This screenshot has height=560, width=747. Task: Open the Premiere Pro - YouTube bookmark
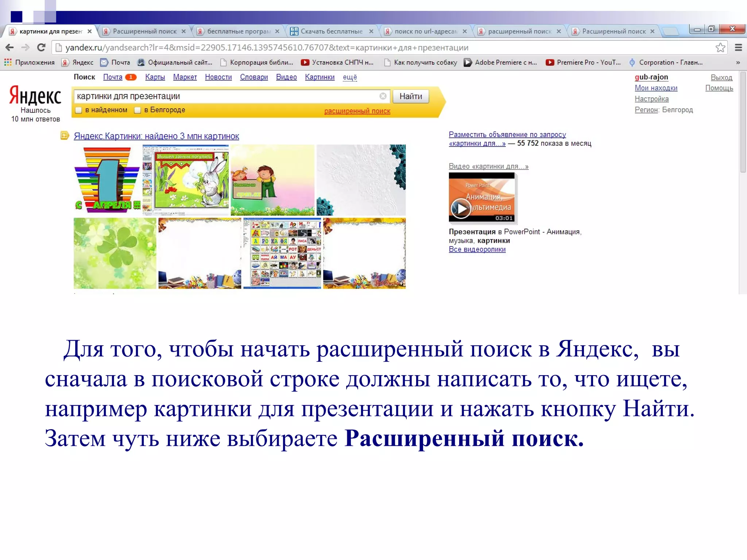[x=583, y=62]
